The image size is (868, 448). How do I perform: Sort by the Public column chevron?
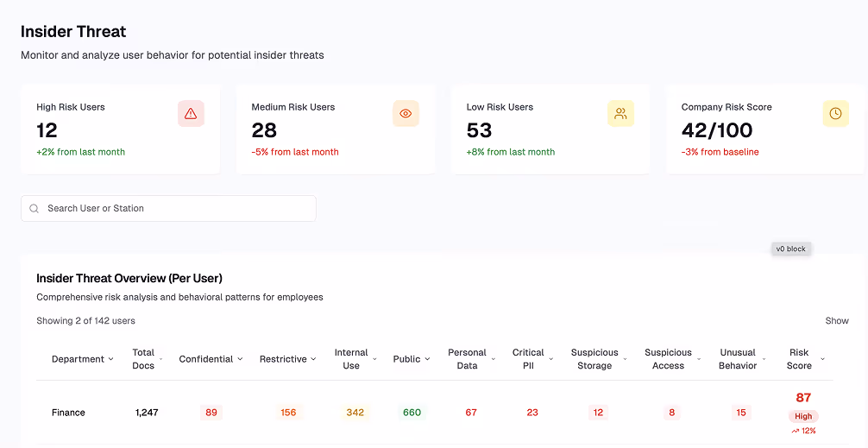tap(427, 359)
